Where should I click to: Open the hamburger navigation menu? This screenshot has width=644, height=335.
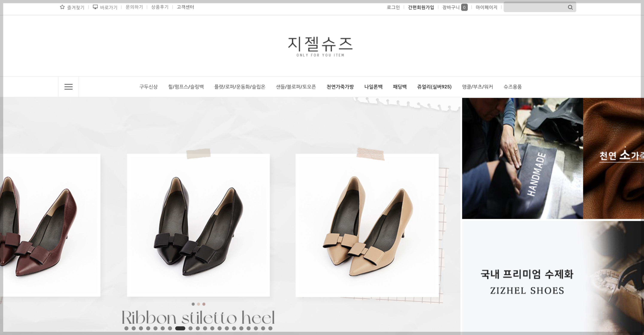68,86
